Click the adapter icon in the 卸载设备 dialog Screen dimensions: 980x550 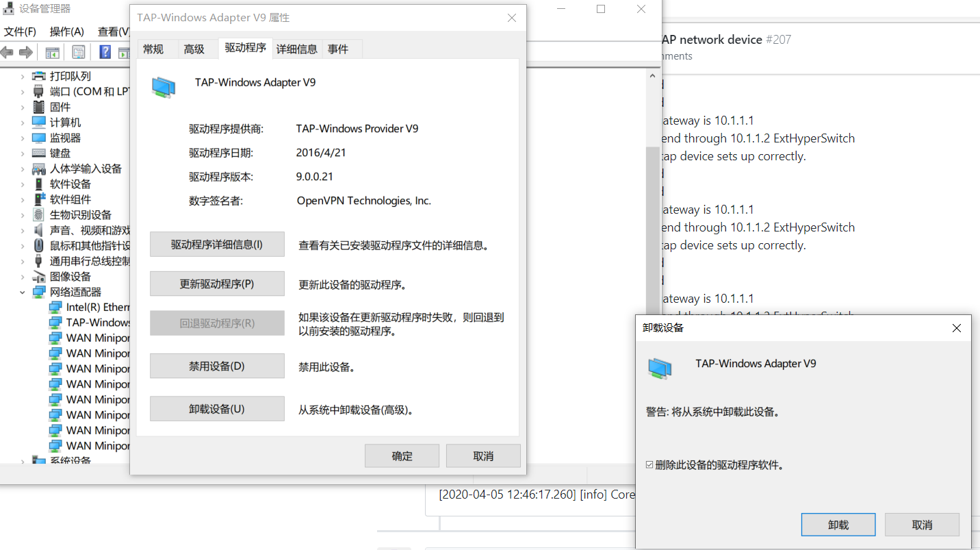659,367
